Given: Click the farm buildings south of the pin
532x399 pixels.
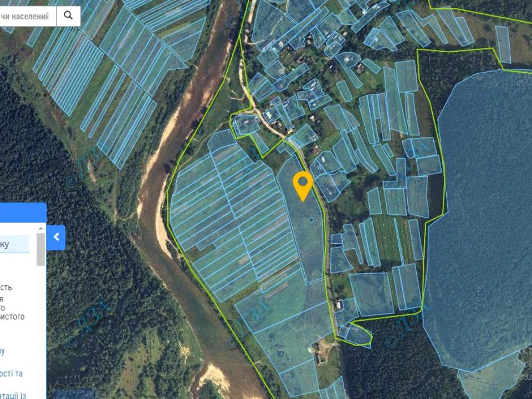Looking at the screenshot, I should tap(320, 353).
